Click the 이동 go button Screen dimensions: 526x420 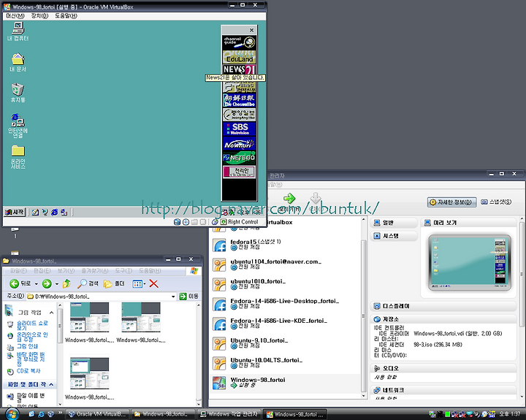point(188,297)
